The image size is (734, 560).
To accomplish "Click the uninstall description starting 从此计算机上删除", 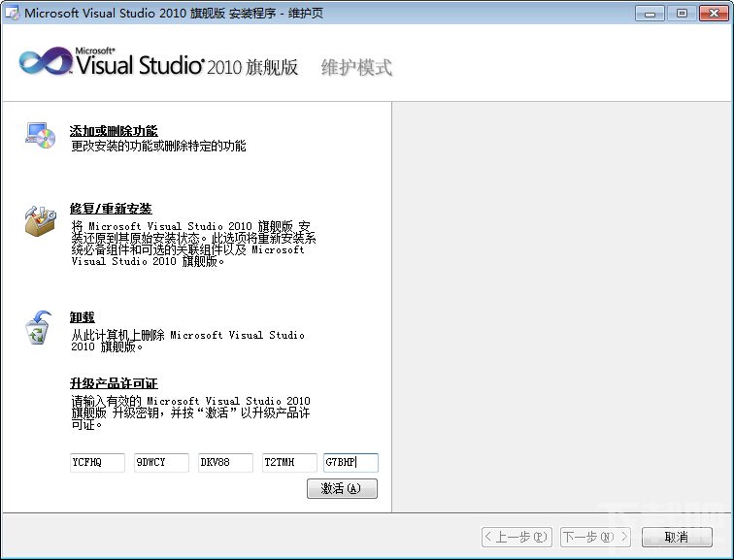I will (x=187, y=341).
